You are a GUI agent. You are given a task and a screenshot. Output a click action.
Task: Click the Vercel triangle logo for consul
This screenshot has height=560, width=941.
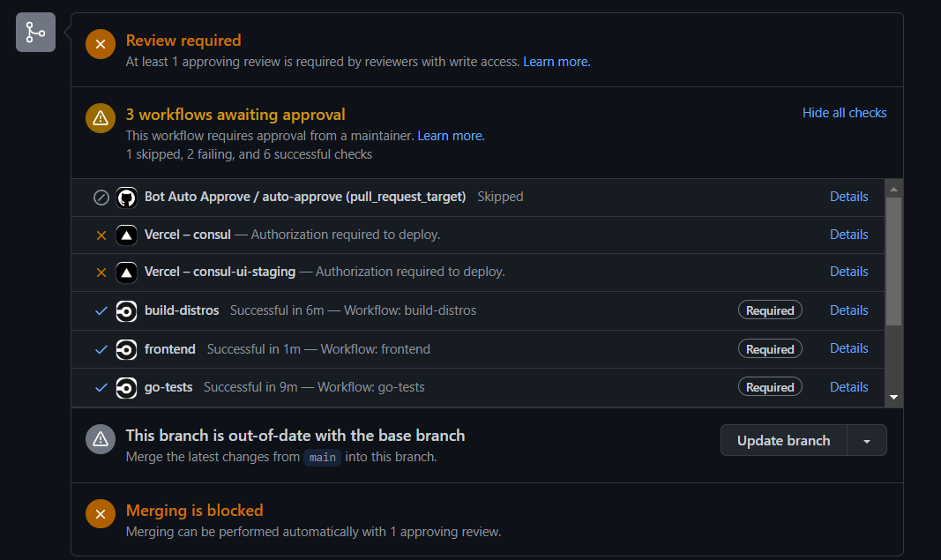coord(126,235)
